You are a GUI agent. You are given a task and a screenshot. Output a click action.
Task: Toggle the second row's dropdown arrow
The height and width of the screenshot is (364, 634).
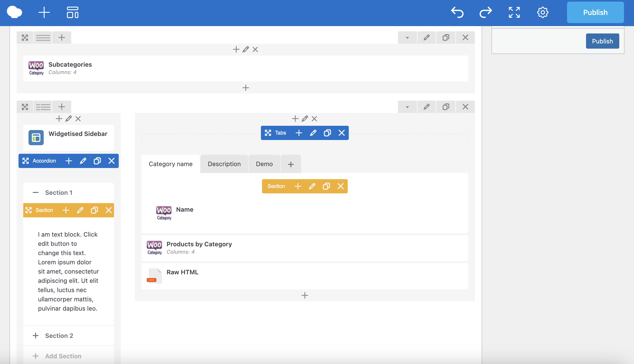[407, 107]
